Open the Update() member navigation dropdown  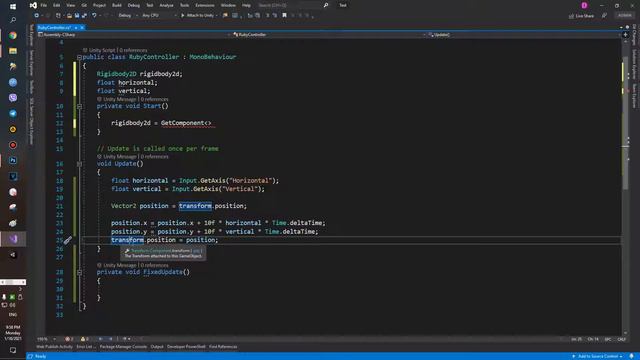(x=524, y=35)
